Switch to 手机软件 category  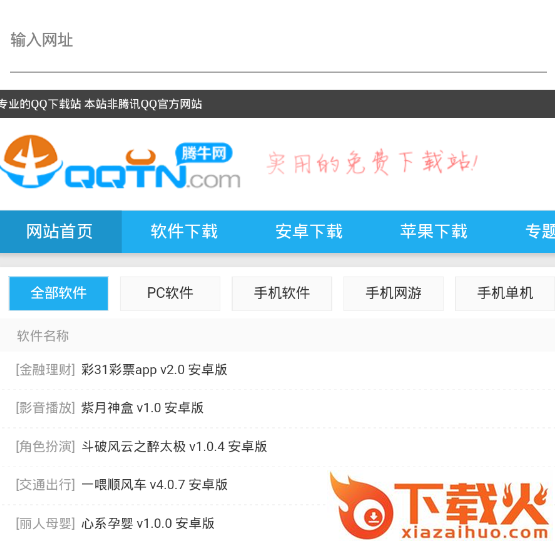pyautogui.click(x=282, y=293)
